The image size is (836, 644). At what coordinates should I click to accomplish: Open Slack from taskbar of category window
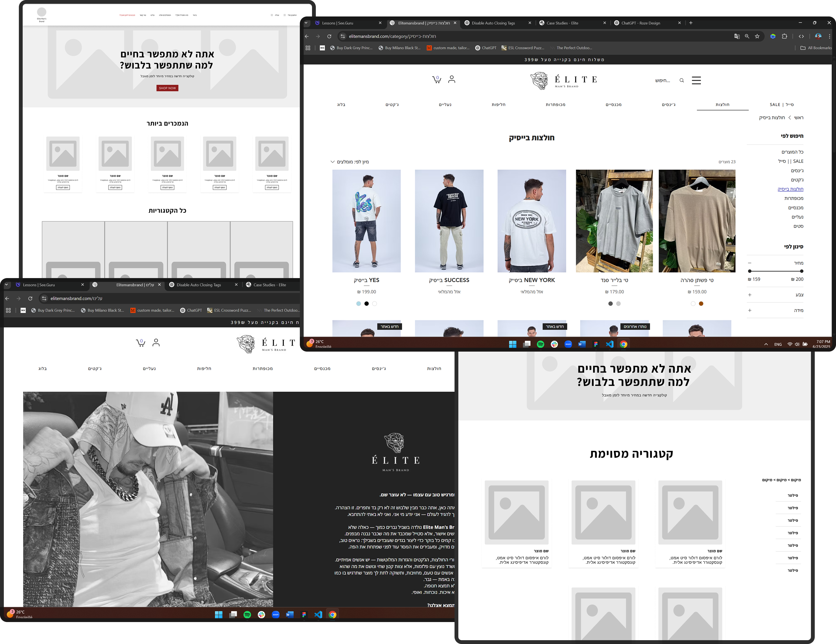[x=554, y=344]
